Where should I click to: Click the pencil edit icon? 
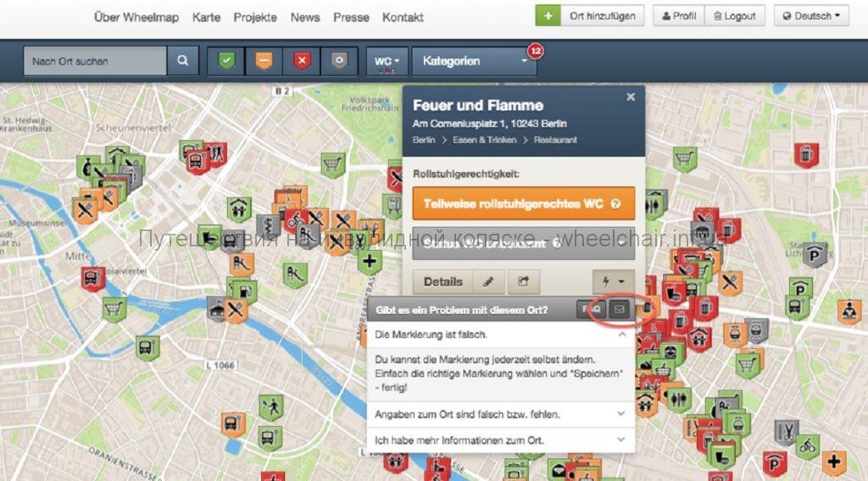coord(488,282)
